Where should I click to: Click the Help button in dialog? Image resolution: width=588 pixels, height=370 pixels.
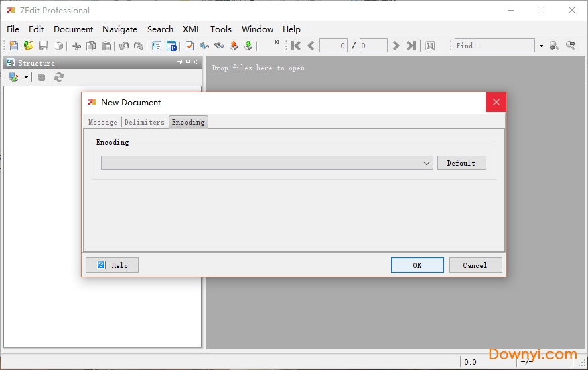coord(112,265)
